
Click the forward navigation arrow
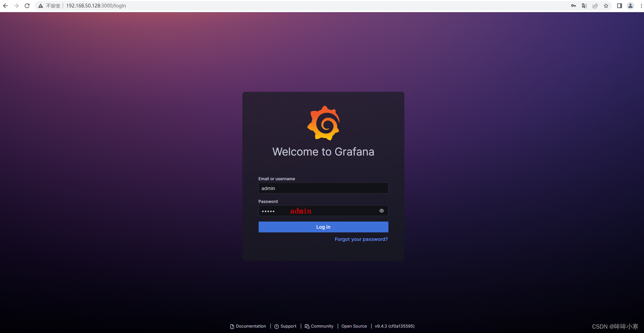pos(16,6)
